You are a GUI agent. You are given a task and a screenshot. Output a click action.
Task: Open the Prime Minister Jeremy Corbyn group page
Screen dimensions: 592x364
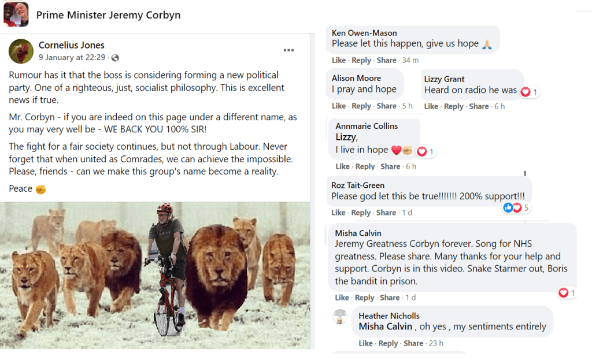pos(108,15)
